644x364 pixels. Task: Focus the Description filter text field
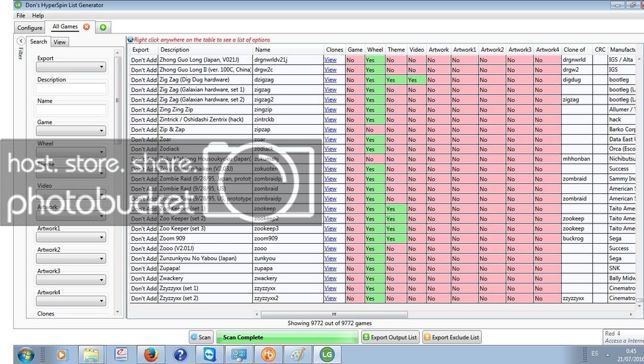[70, 89]
